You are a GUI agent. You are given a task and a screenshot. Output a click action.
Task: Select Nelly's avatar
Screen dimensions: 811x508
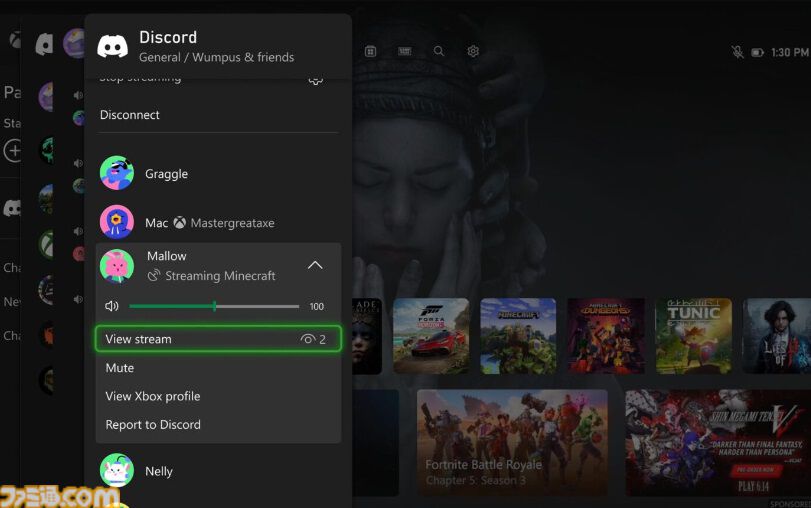(x=117, y=470)
